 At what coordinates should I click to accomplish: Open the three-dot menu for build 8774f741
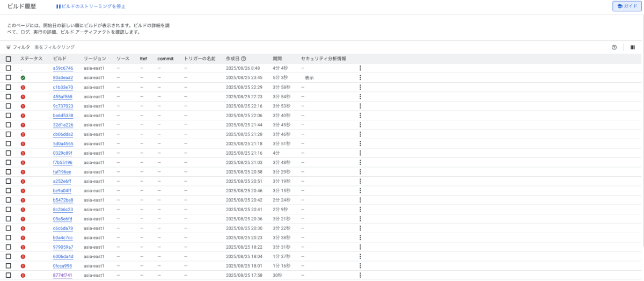360,275
